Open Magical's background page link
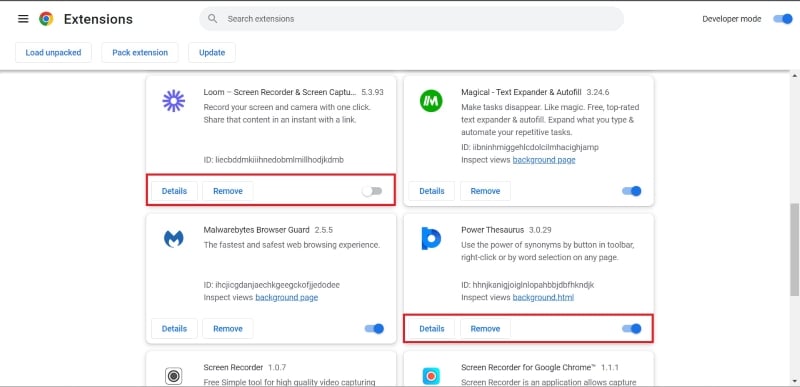The width and height of the screenshot is (800, 387). click(544, 160)
